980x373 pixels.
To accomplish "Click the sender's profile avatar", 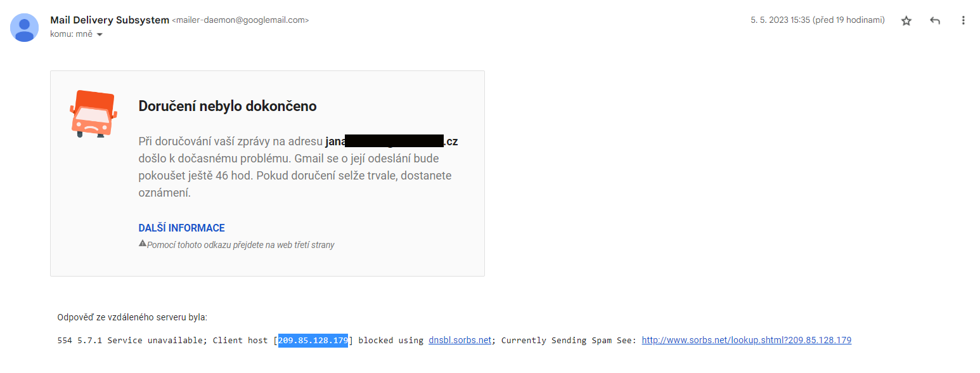I will click(25, 27).
